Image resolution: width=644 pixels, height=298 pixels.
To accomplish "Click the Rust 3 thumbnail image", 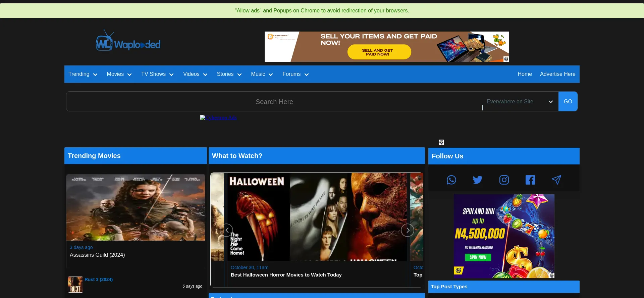I will tap(75, 285).
